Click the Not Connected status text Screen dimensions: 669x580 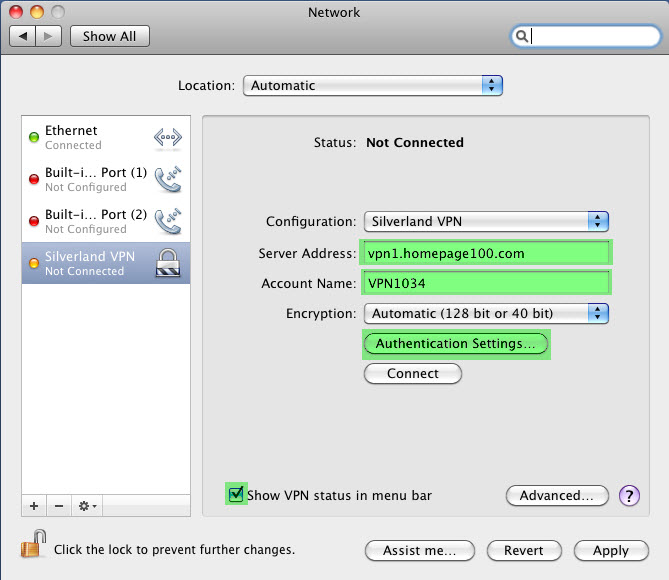[415, 143]
